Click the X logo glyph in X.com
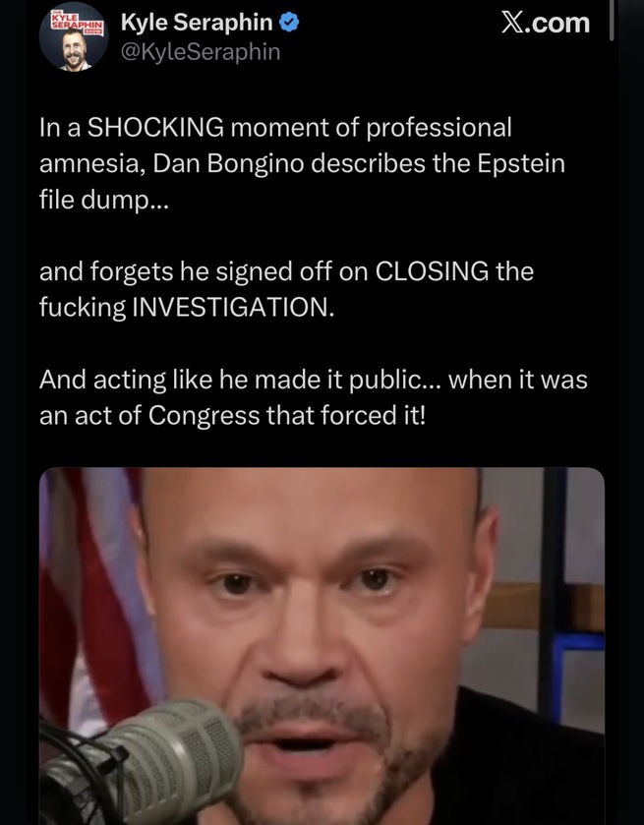Viewport: 644px width, 825px height. [513, 24]
